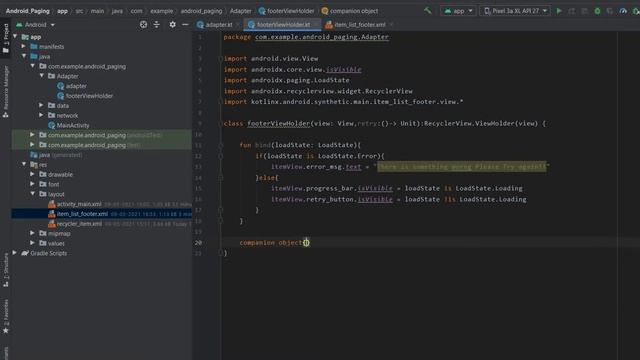Click the apply changes and restart icon
Viewport: 640px width, 360px height.
[x=572, y=11]
